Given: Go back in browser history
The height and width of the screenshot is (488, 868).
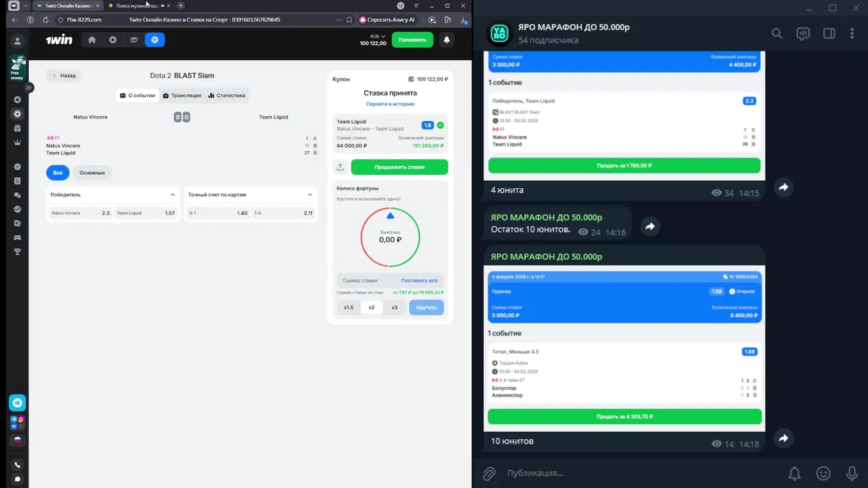Looking at the screenshot, I should click(x=15, y=20).
